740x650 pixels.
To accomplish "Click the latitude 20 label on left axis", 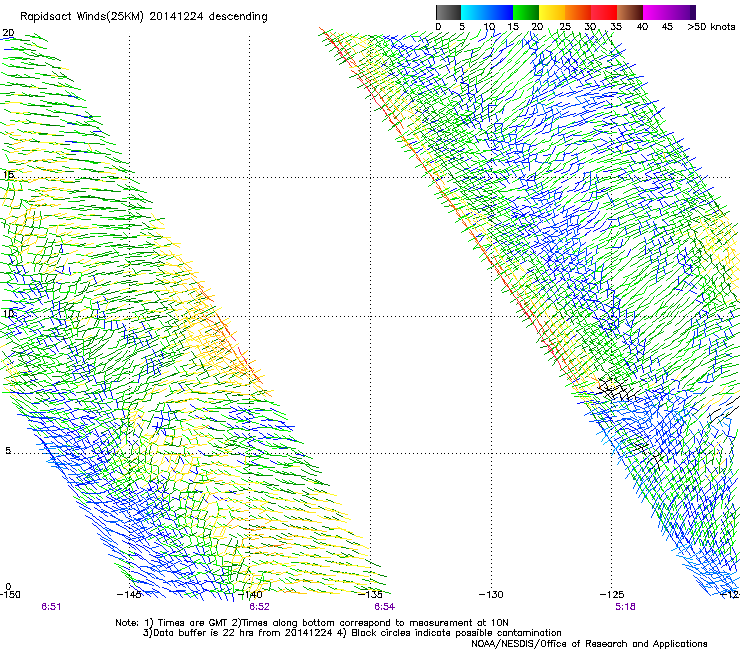I will pos(8,33).
